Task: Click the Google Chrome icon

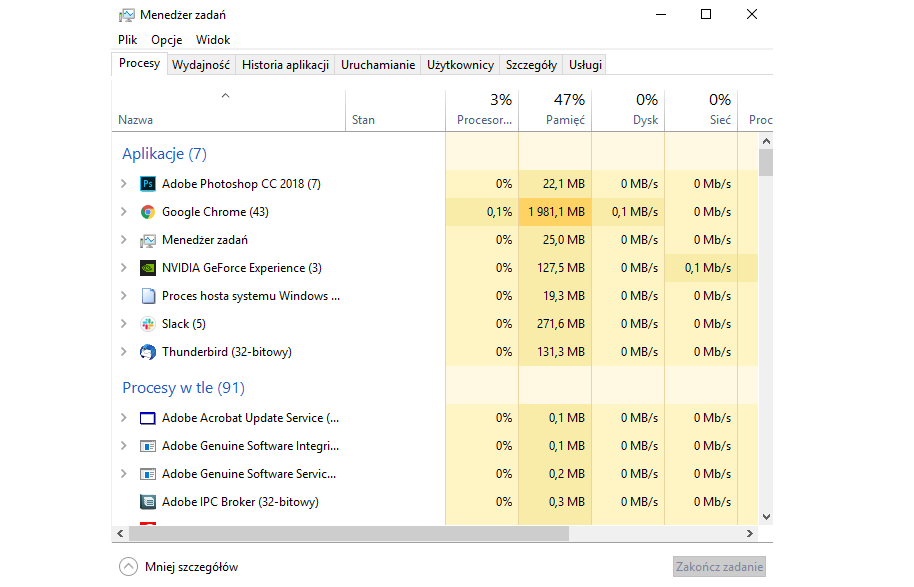Action: click(148, 212)
